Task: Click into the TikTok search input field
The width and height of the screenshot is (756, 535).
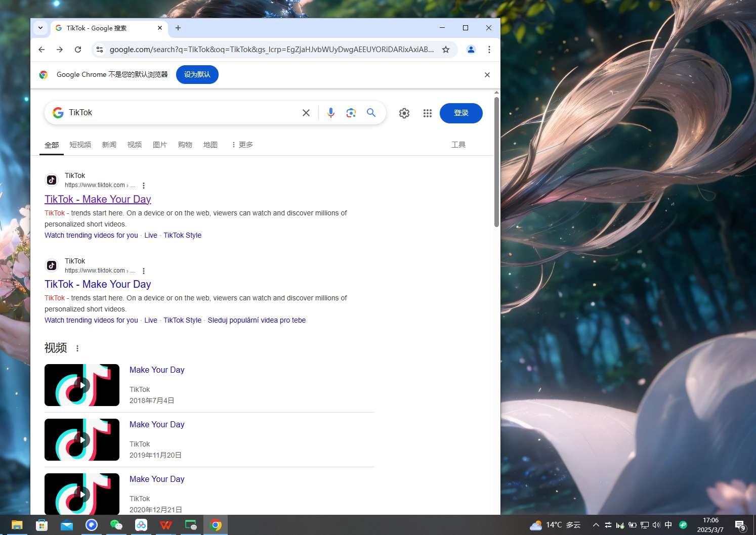Action: (x=182, y=113)
